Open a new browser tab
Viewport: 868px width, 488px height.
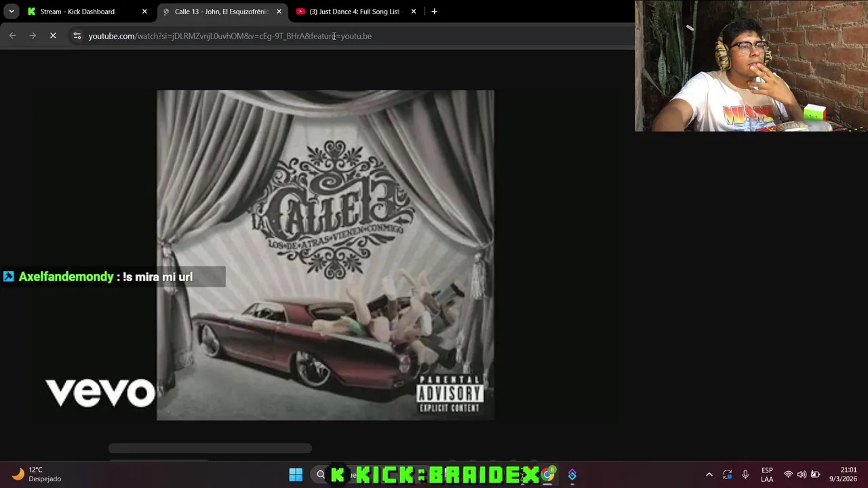[435, 12]
